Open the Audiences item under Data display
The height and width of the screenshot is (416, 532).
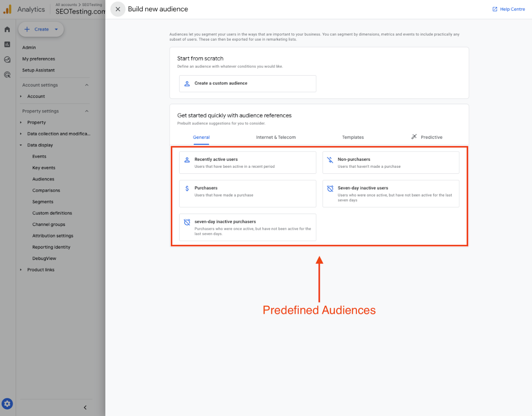pos(43,179)
